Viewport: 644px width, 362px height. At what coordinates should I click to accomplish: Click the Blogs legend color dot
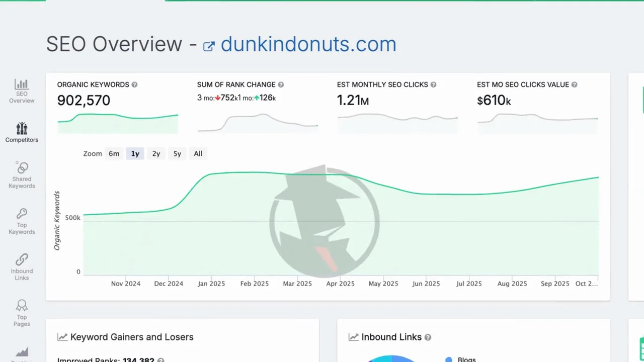click(449, 359)
